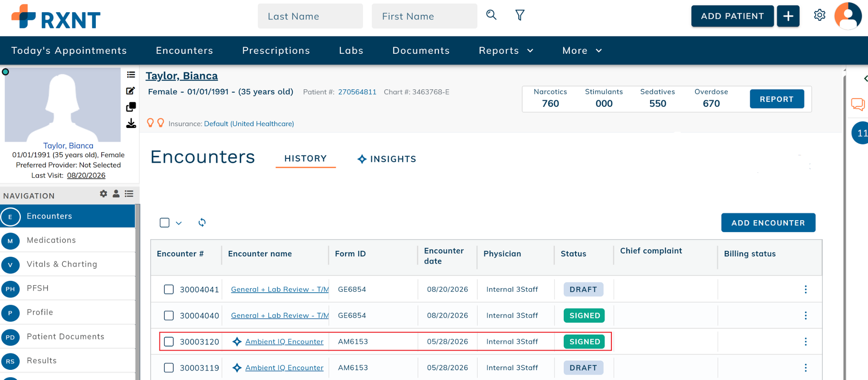Refresh the encounters list
This screenshot has height=380, width=868.
[202, 222]
